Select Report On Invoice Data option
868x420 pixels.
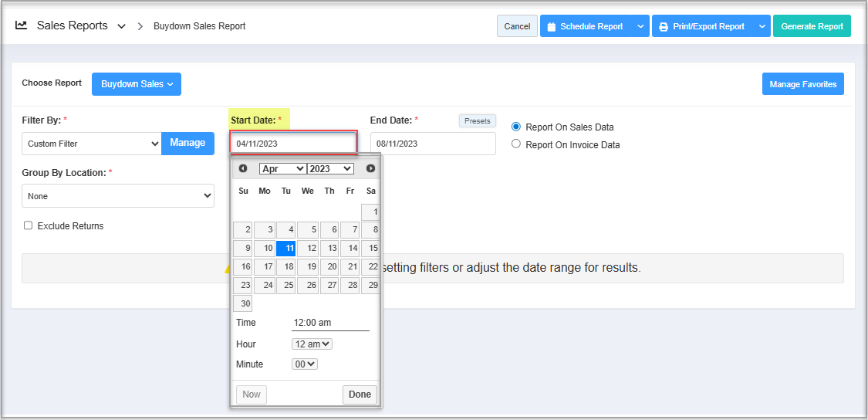(x=517, y=144)
